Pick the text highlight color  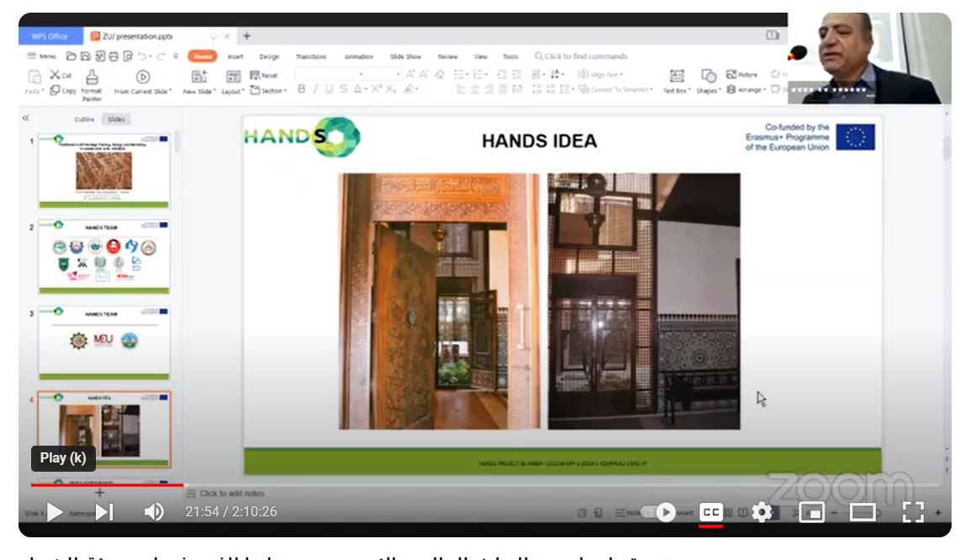(411, 89)
